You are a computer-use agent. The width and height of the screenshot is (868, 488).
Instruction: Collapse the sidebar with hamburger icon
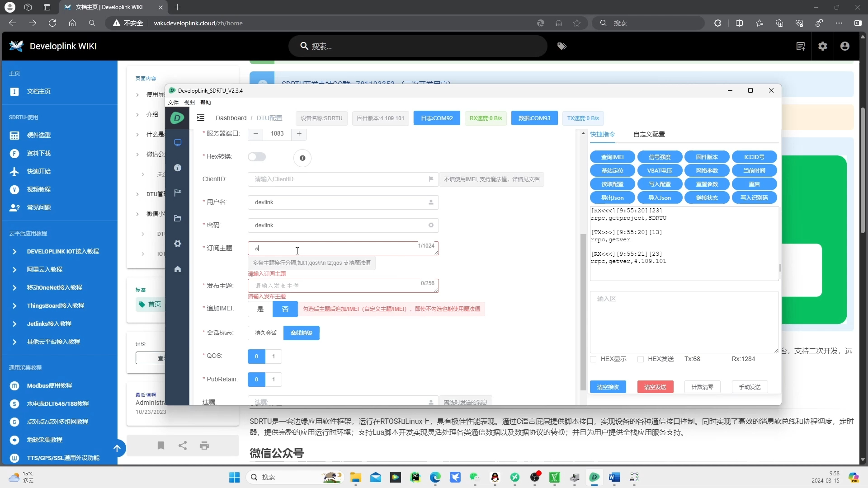pos(201,118)
